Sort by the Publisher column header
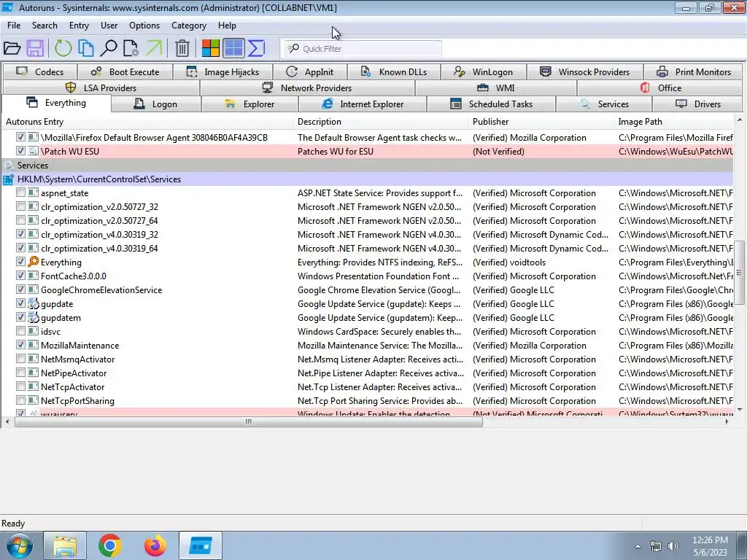747x560 pixels. (x=541, y=122)
